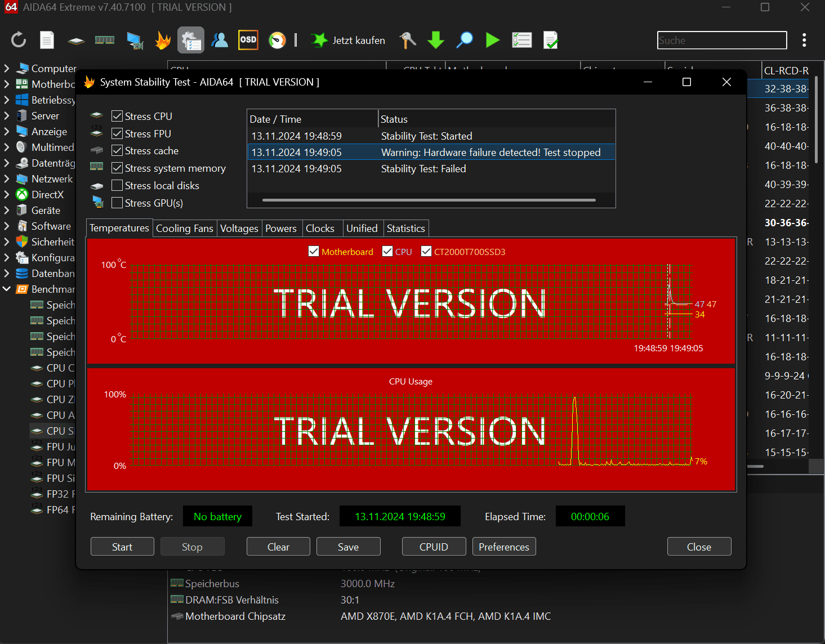
Task: Click the CPUID button
Action: [434, 547]
